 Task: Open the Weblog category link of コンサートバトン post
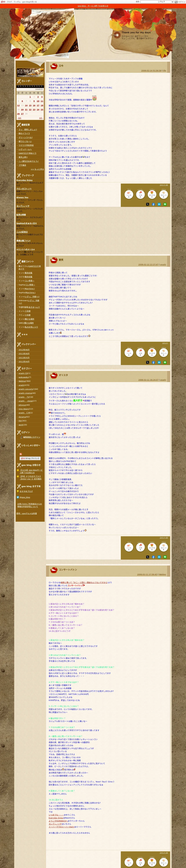coord(162,574)
